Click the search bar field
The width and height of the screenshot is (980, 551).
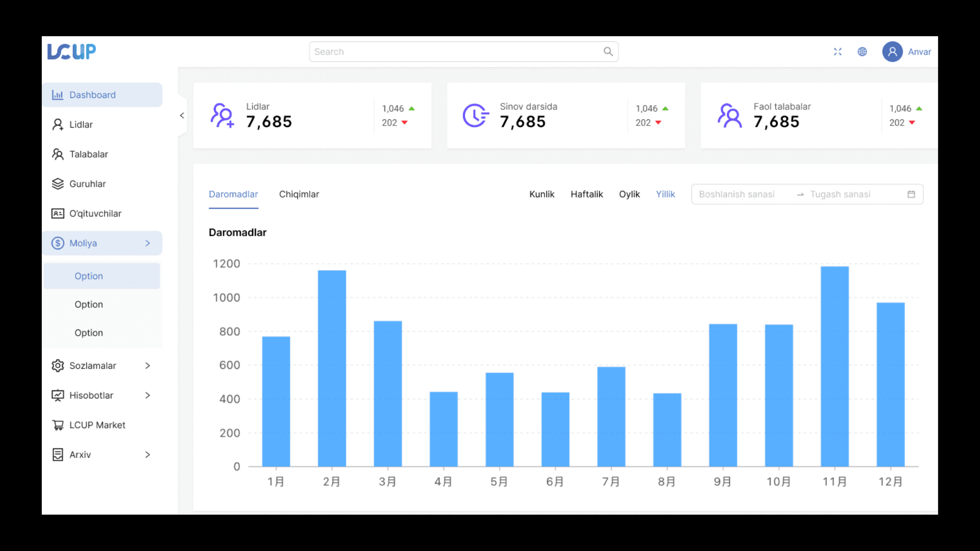tap(463, 51)
